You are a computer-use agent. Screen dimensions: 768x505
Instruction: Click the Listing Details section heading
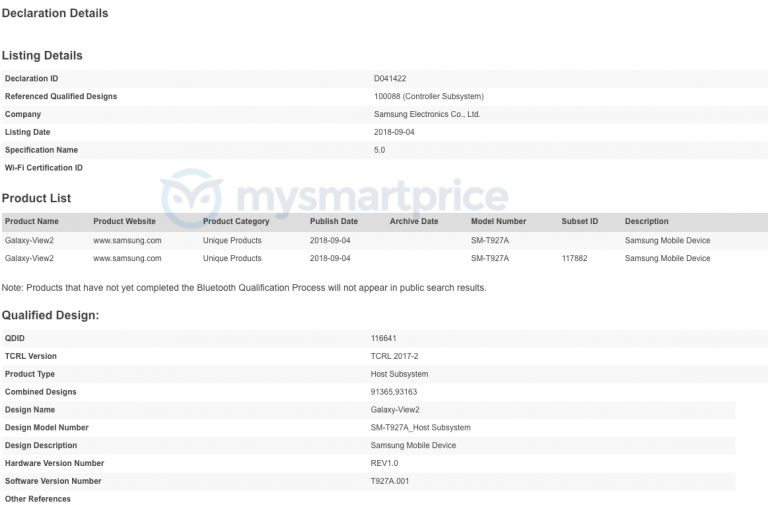pyautogui.click(x=42, y=56)
